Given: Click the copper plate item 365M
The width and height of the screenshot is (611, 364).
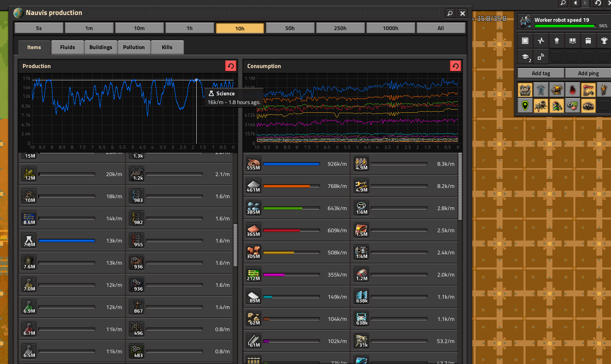Looking at the screenshot, I should coord(253,230).
